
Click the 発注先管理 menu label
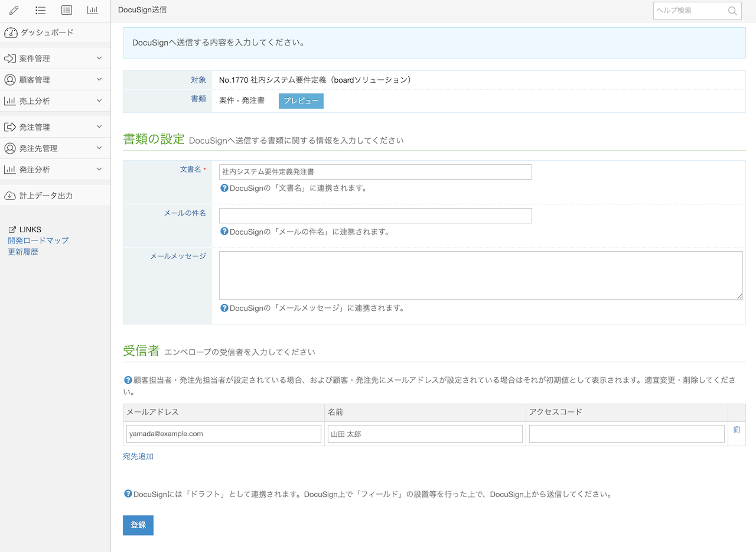coord(38,148)
